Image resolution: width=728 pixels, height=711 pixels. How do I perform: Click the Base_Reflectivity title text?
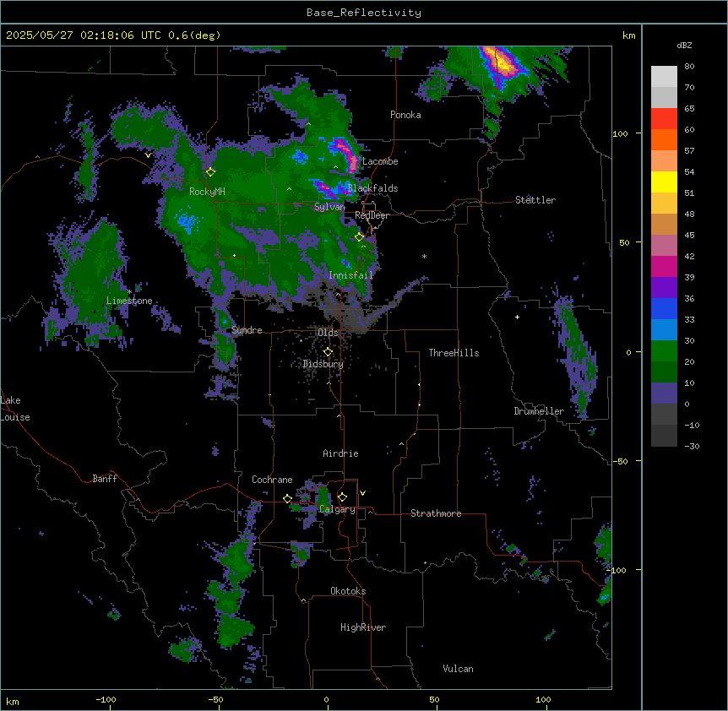[364, 13]
